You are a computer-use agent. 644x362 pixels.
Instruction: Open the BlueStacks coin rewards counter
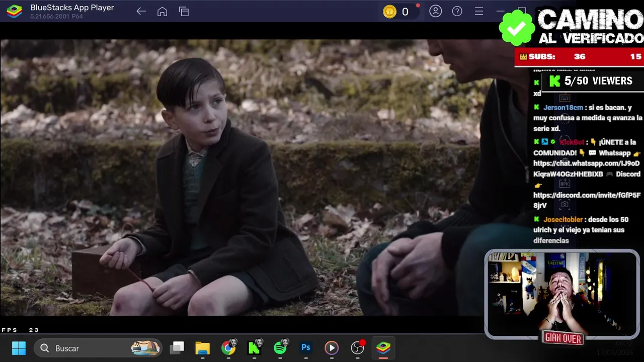398,12
